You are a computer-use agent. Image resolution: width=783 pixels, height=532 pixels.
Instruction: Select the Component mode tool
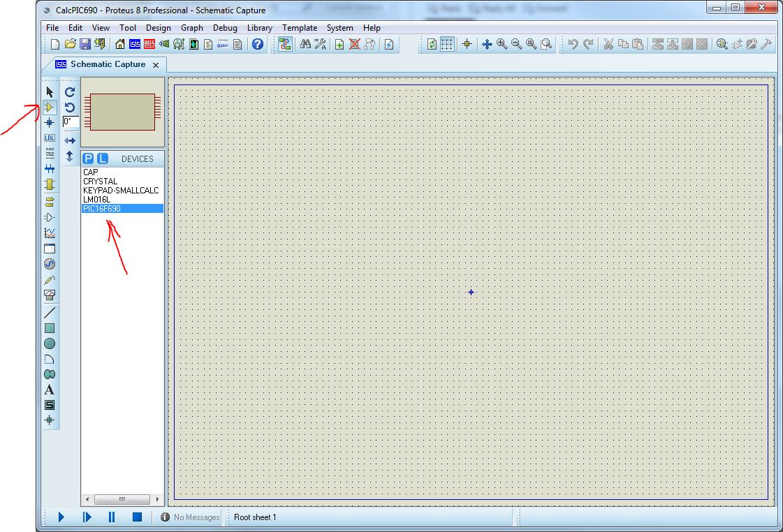(50, 107)
